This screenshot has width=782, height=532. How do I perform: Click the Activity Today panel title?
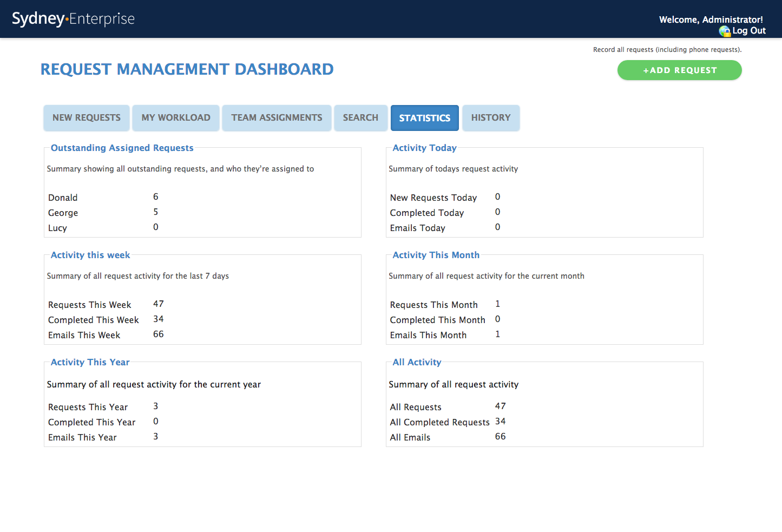tap(424, 148)
